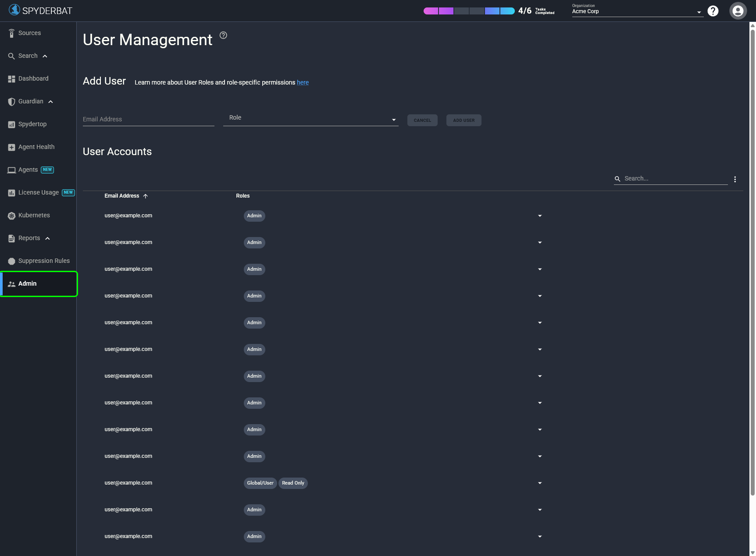
Task: Open Agent Health
Action: pos(36,147)
